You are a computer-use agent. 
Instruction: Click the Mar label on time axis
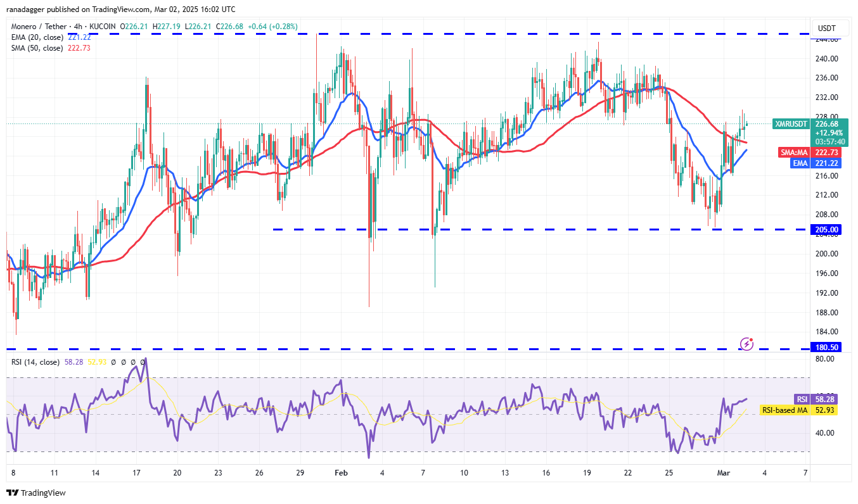(x=722, y=472)
